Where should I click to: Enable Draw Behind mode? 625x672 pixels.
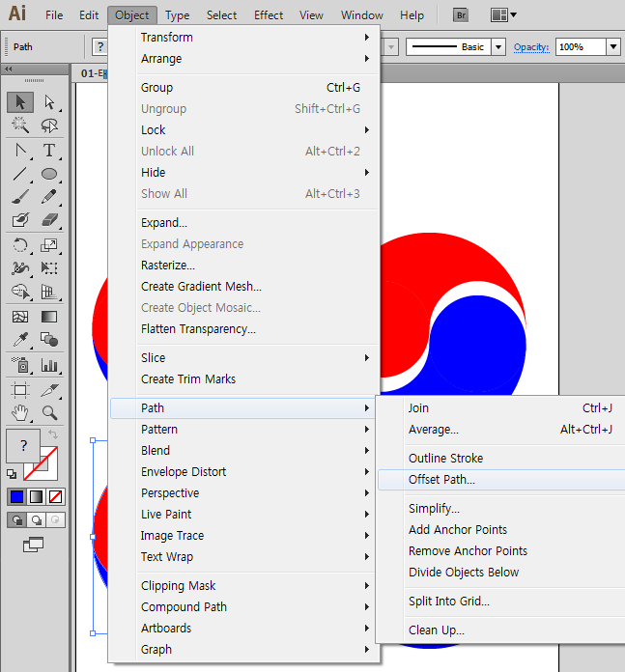pyautogui.click(x=37, y=519)
